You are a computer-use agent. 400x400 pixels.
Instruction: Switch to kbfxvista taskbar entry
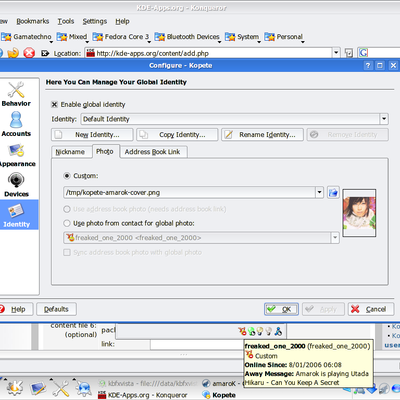point(148,384)
